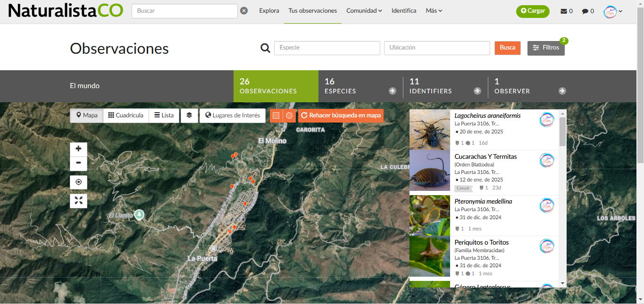Click date 20 de ene. de 2025
The height and width of the screenshot is (304, 644).
(x=481, y=131)
